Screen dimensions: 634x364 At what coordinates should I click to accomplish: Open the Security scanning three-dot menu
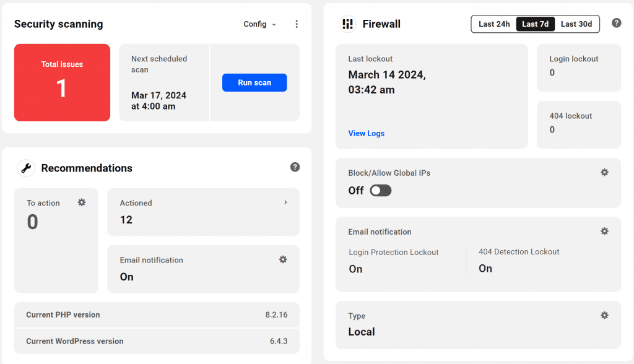(297, 24)
